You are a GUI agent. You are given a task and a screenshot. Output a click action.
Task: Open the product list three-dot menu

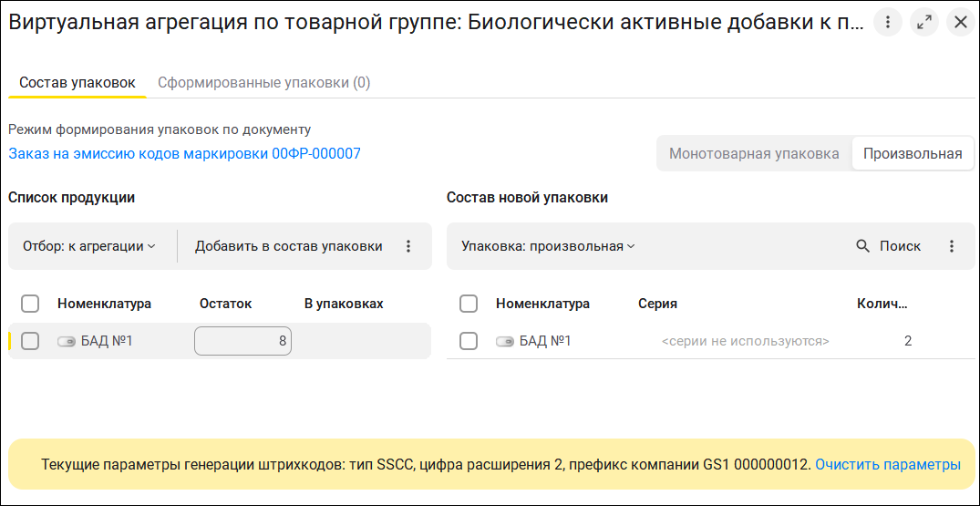coord(408,246)
